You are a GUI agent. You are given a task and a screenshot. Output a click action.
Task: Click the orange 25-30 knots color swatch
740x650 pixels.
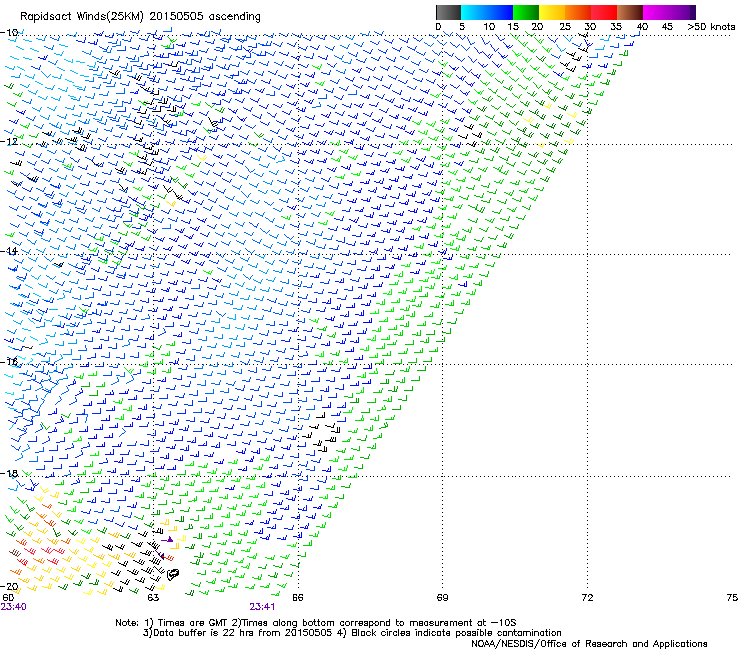(x=578, y=12)
